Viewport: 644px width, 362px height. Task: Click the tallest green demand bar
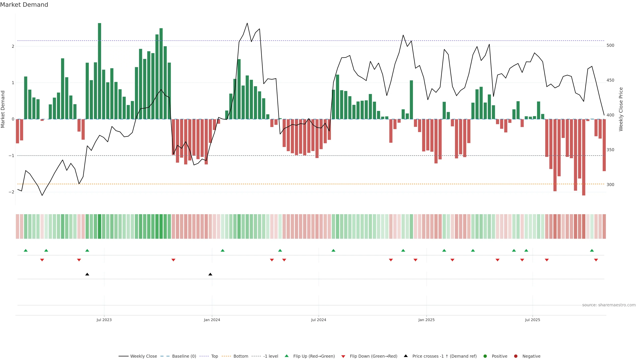tap(99, 71)
